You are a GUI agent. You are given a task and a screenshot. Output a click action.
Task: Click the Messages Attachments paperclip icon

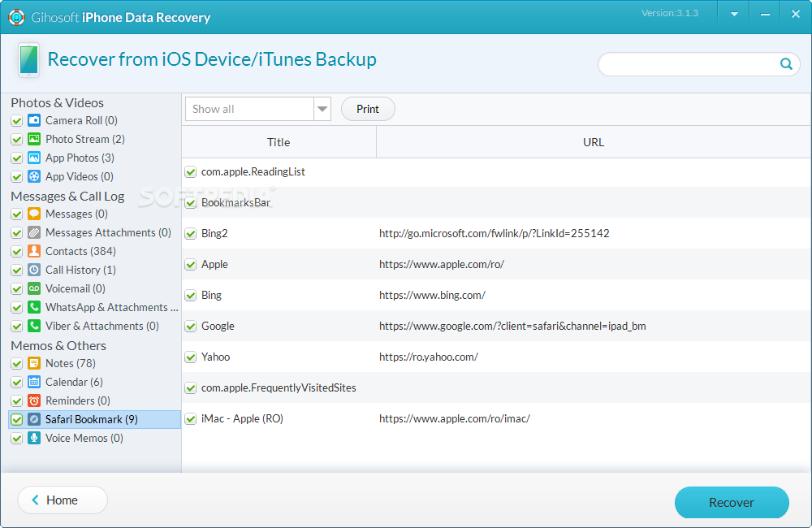(34, 232)
